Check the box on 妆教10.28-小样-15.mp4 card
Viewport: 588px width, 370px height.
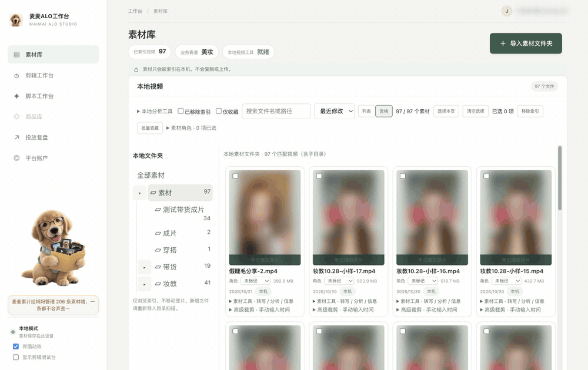[x=486, y=176]
